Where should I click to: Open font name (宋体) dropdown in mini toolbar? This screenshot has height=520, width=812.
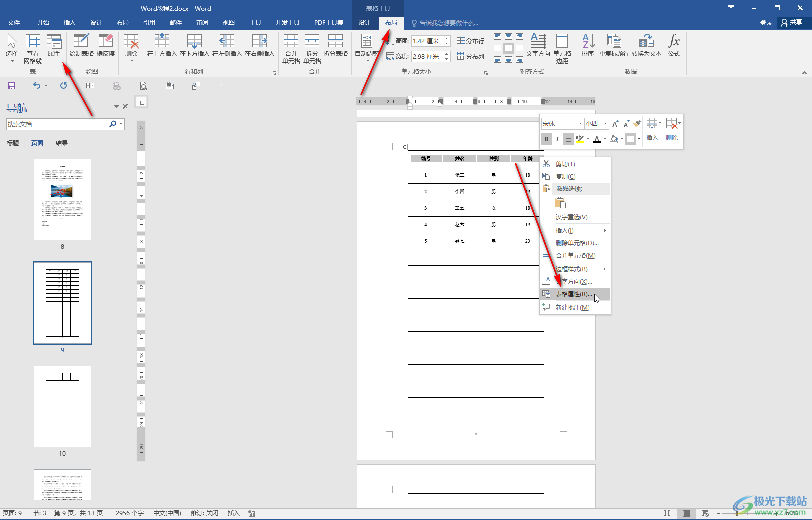point(580,124)
